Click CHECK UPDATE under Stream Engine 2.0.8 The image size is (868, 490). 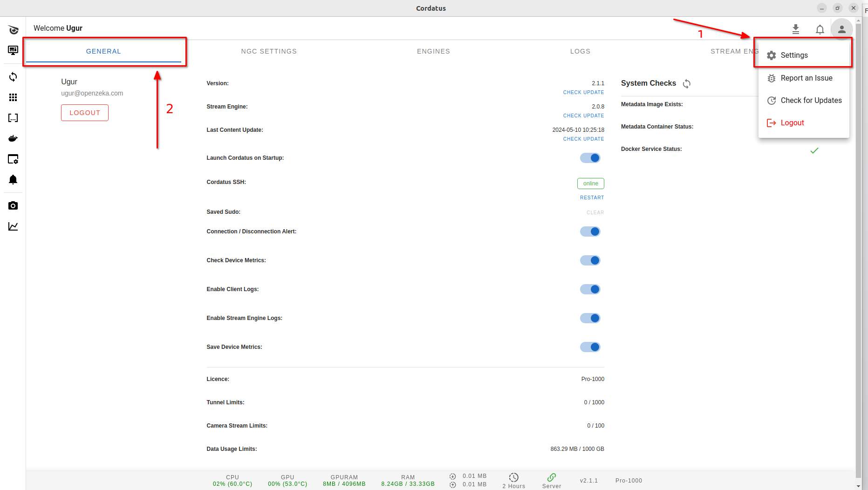tap(583, 116)
